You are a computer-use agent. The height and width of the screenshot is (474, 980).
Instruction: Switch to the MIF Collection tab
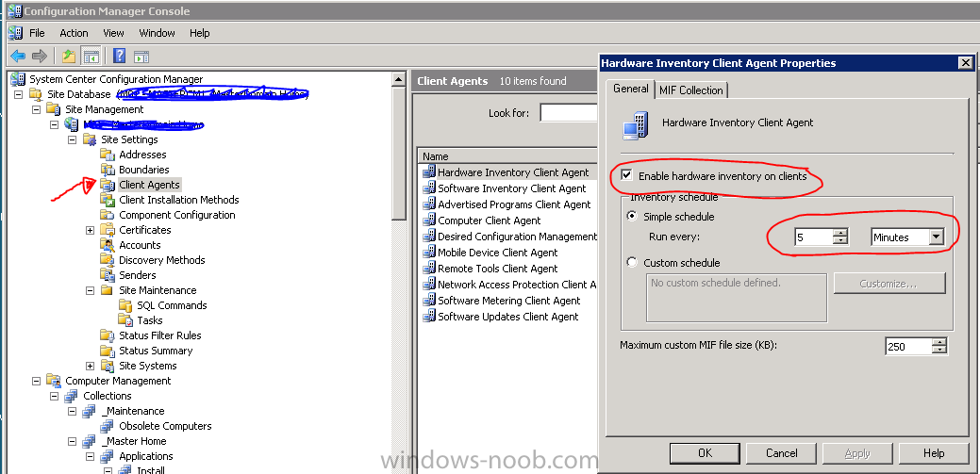(x=691, y=90)
